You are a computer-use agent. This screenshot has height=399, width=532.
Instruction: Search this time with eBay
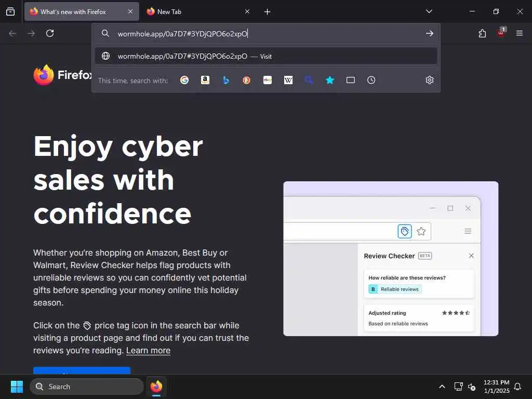click(268, 80)
